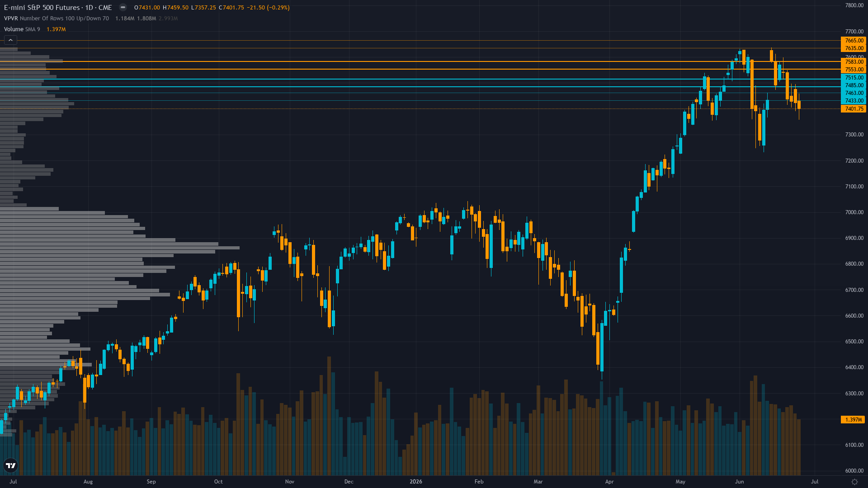Click the 7463.00 price label
Image resolution: width=868 pixels, height=488 pixels.
854,93
